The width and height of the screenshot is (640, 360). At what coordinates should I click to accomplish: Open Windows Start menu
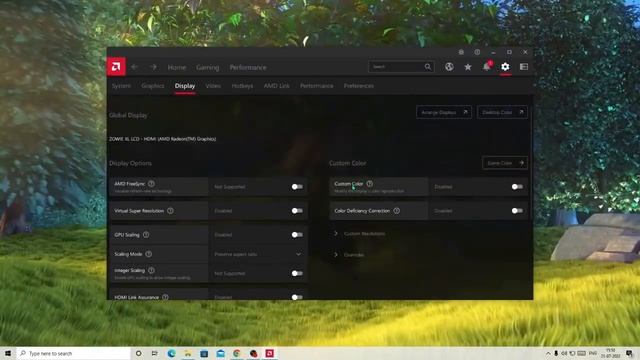[x=8, y=353]
